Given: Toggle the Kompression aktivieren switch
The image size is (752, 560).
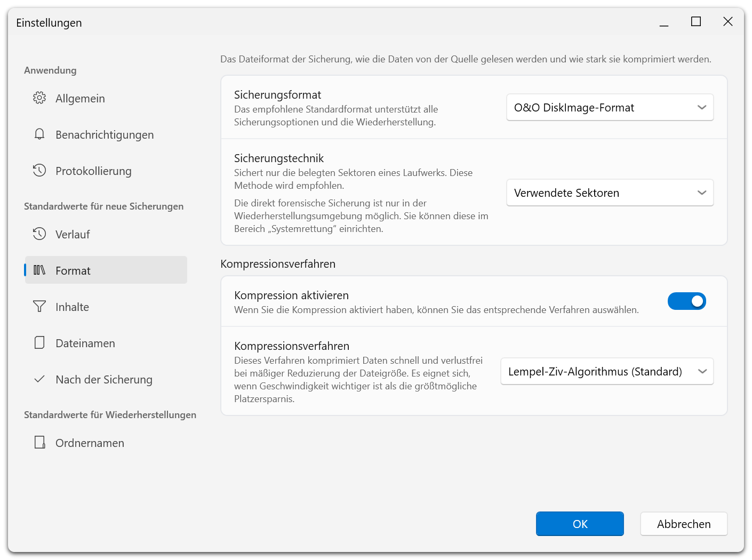Looking at the screenshot, I should 687,301.
